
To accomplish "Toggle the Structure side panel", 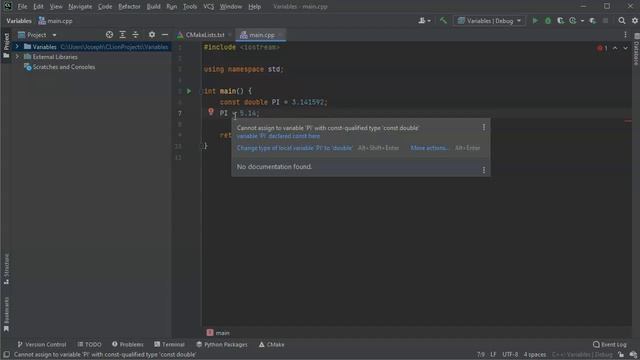I will click(6, 269).
